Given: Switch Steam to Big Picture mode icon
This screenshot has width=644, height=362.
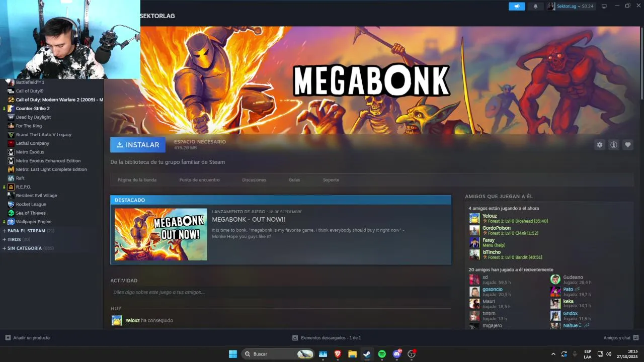Looking at the screenshot, I should (604, 6).
